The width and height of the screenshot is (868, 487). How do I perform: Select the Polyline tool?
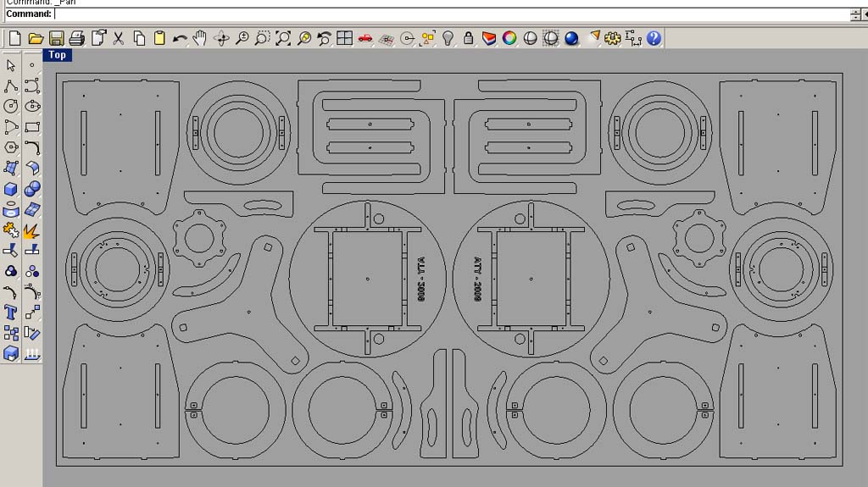point(10,86)
